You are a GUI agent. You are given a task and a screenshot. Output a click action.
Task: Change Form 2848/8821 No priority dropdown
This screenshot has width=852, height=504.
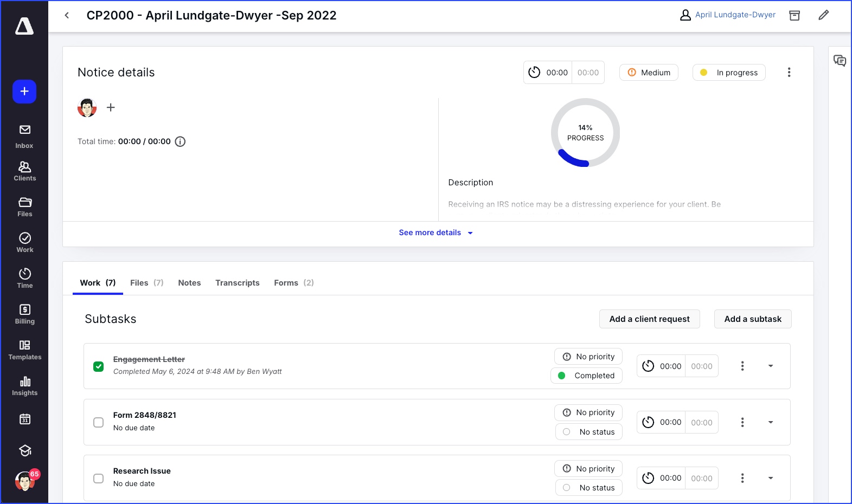pos(588,412)
